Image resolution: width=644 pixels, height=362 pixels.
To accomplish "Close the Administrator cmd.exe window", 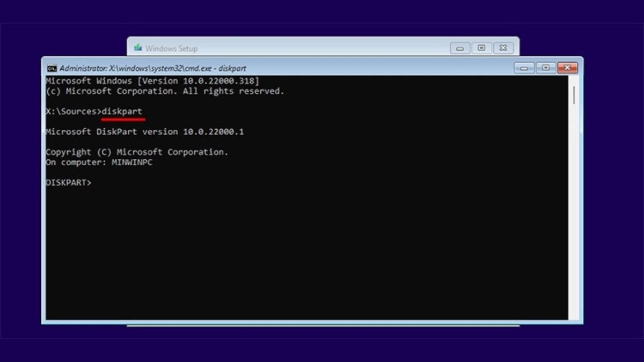I will 567,68.
